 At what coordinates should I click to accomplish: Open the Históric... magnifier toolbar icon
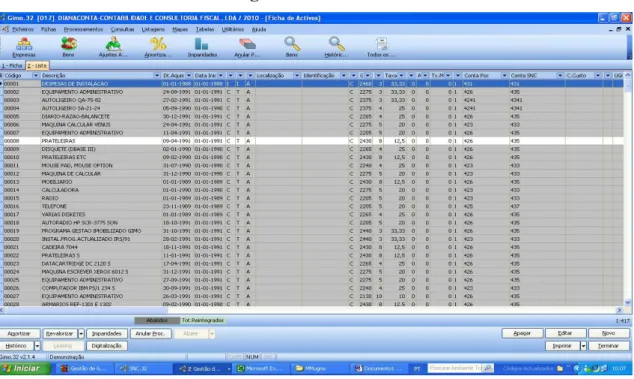coord(336,47)
